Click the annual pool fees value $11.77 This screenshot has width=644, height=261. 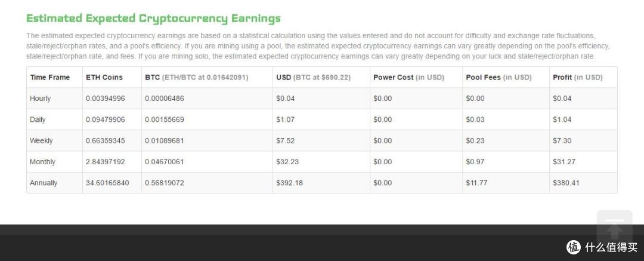click(477, 183)
